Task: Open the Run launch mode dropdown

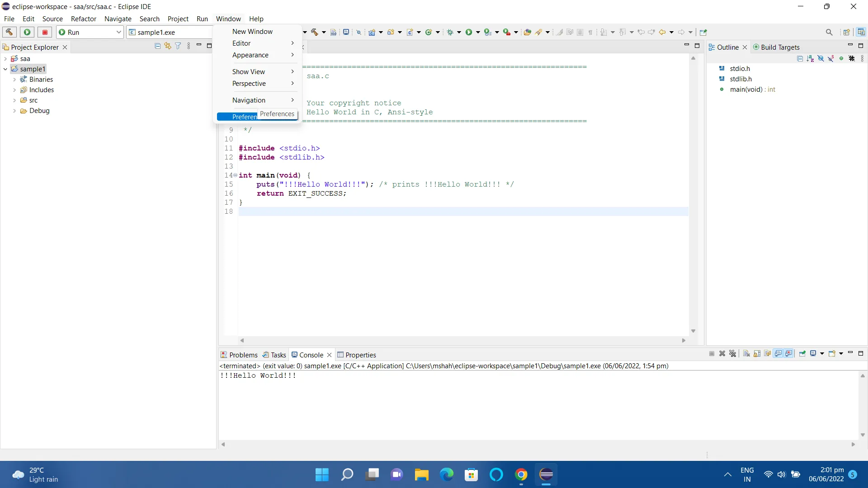Action: pyautogui.click(x=118, y=32)
